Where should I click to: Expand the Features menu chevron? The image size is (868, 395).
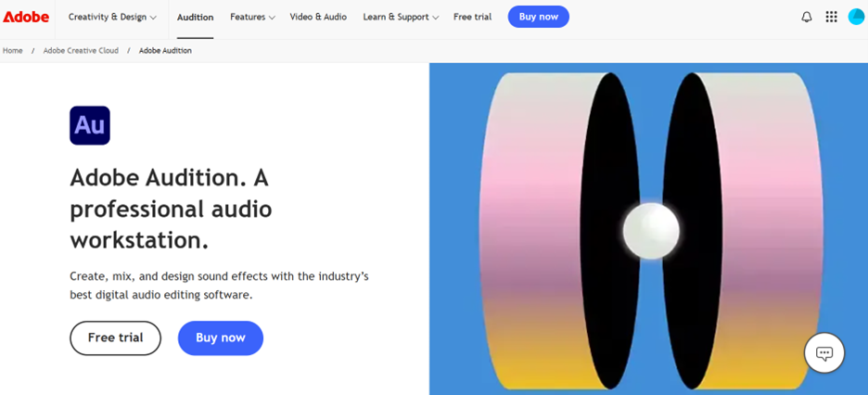pyautogui.click(x=271, y=18)
